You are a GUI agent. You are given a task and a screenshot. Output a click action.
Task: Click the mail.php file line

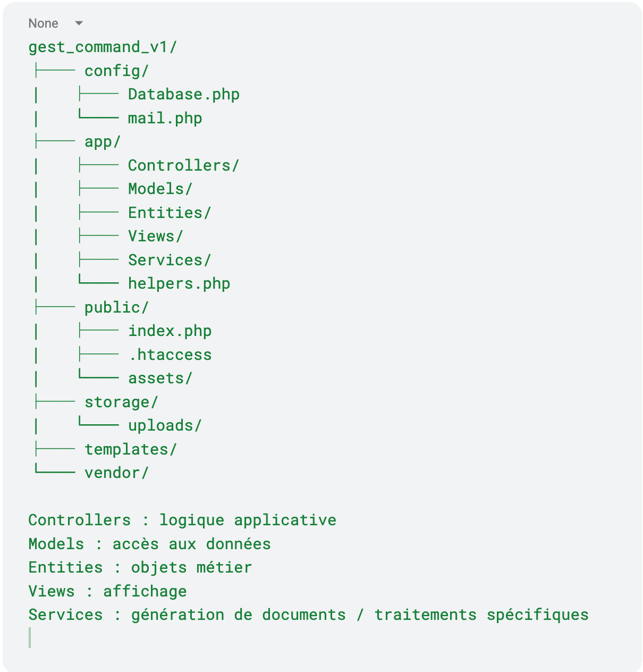point(165,118)
